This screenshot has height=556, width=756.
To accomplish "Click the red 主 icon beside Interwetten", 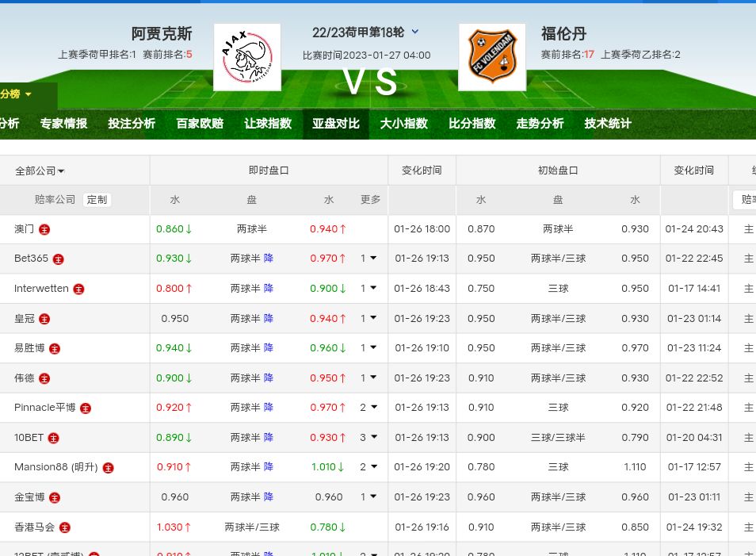I will coord(78,290).
